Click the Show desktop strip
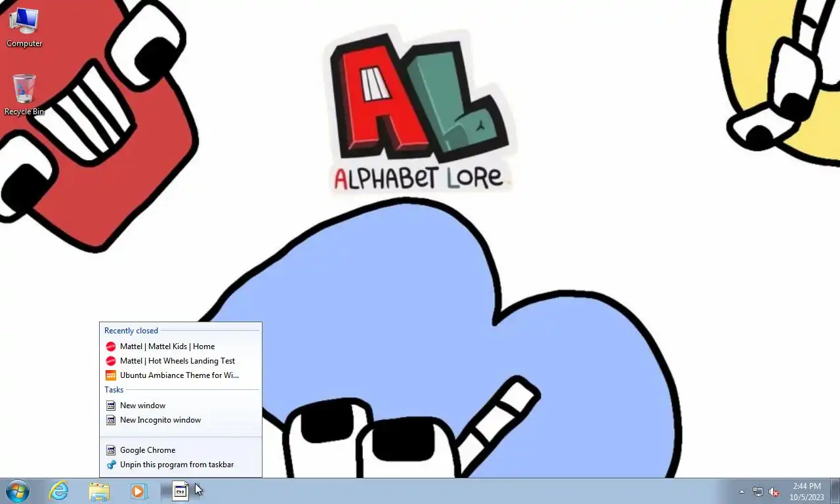The height and width of the screenshot is (504, 840). pos(835,491)
